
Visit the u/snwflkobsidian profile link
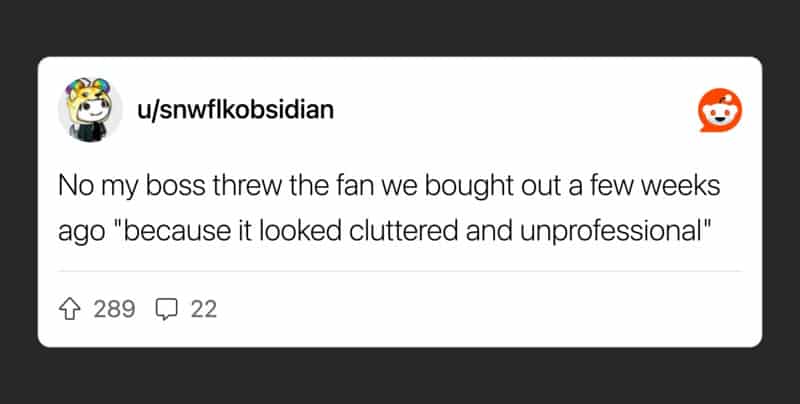click(x=235, y=110)
